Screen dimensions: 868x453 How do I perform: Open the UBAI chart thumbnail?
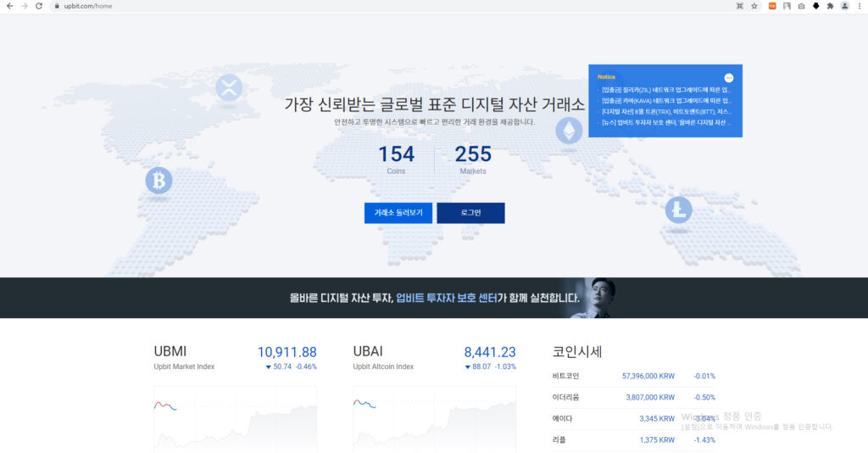pos(435,419)
